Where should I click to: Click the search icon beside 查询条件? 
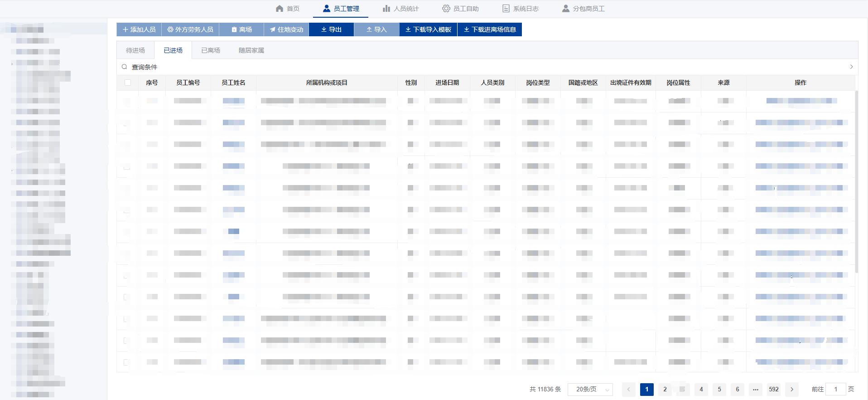point(124,67)
